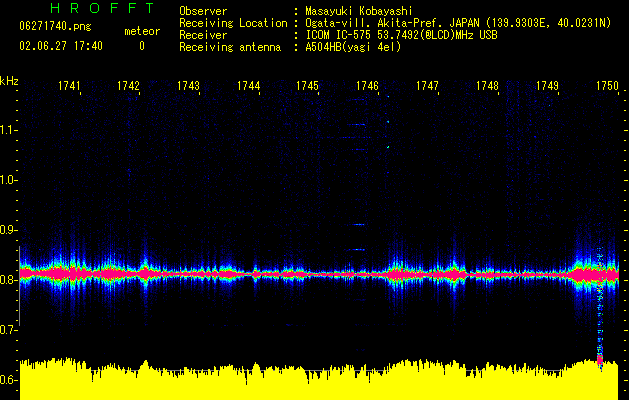Screen dimensions: 629x400
Task: Click the Receiving Location field label
Action: [233, 23]
